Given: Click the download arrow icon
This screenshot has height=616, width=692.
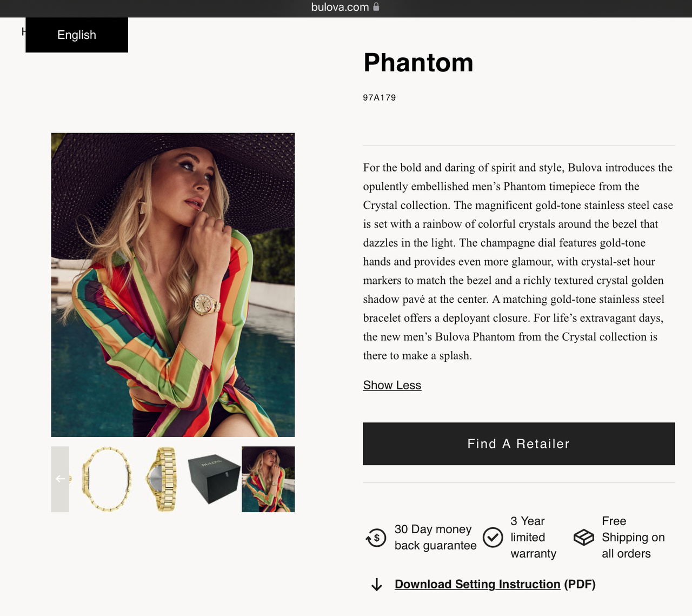Looking at the screenshot, I should pos(377,585).
